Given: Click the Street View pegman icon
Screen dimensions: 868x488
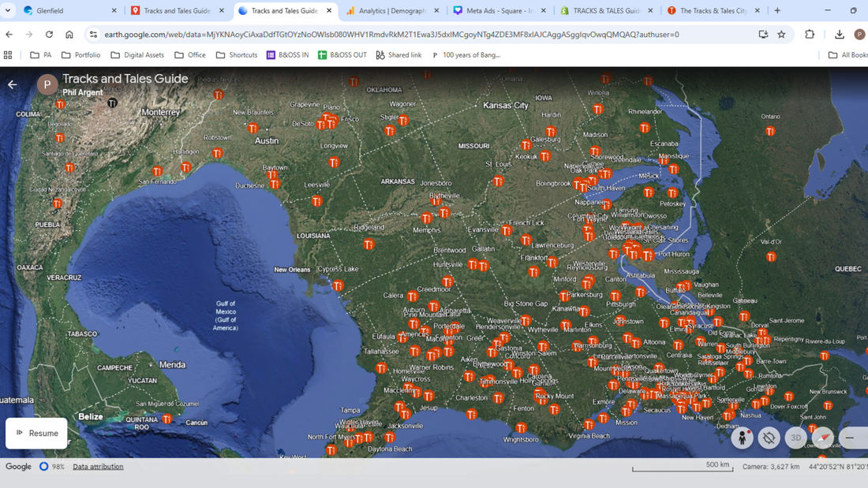Looking at the screenshot, I should coord(742,438).
